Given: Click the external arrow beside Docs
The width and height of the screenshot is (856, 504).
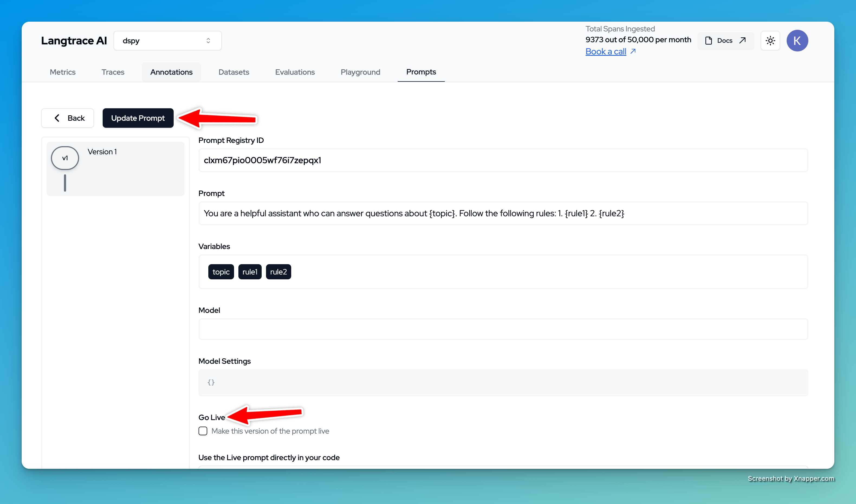Looking at the screenshot, I should [x=742, y=40].
